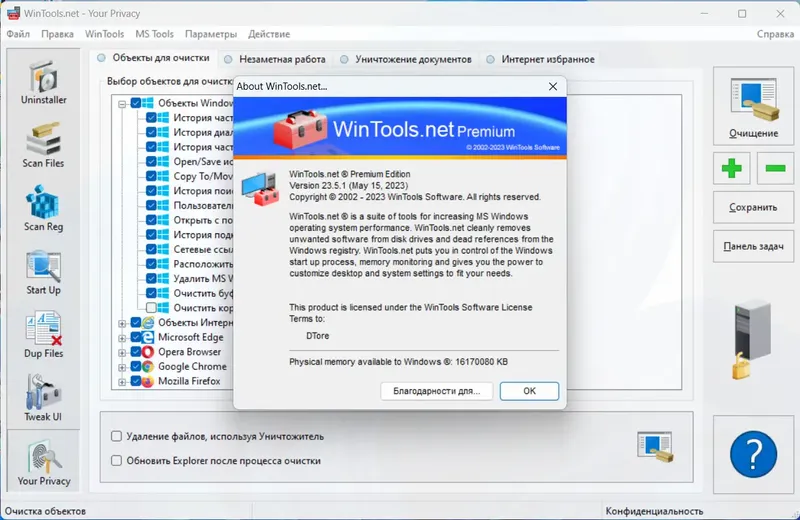The width and height of the screenshot is (800, 520).
Task: Open the Параметры menu
Action: (x=211, y=34)
